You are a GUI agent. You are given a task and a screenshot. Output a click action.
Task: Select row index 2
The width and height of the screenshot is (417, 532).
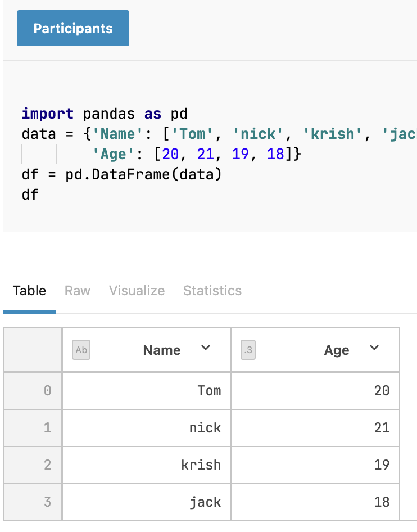tap(47, 465)
